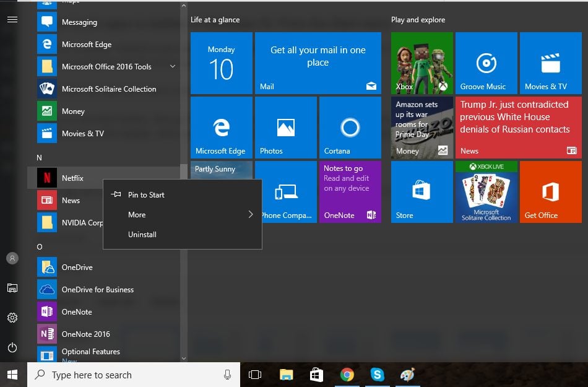Open the Mail tile
This screenshot has height=387, width=588.
(x=318, y=63)
